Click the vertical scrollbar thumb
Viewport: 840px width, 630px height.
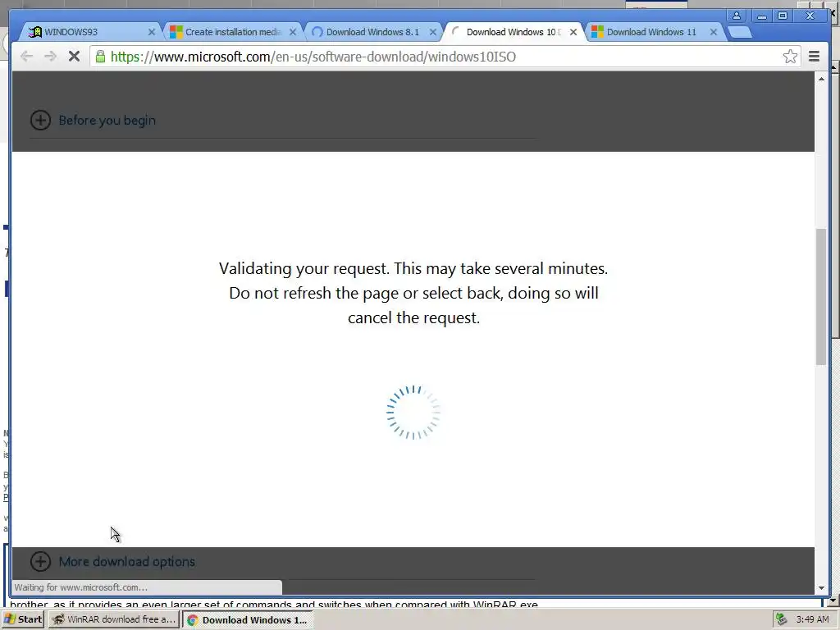coord(821,297)
